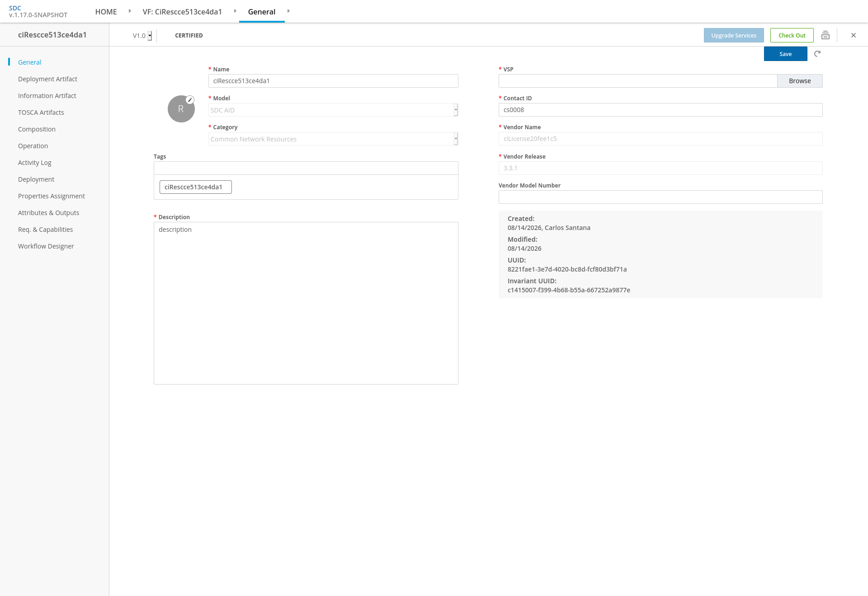Click the ciRescce513ce4da1 sidebar title
The width and height of the screenshot is (868, 596).
tap(52, 35)
